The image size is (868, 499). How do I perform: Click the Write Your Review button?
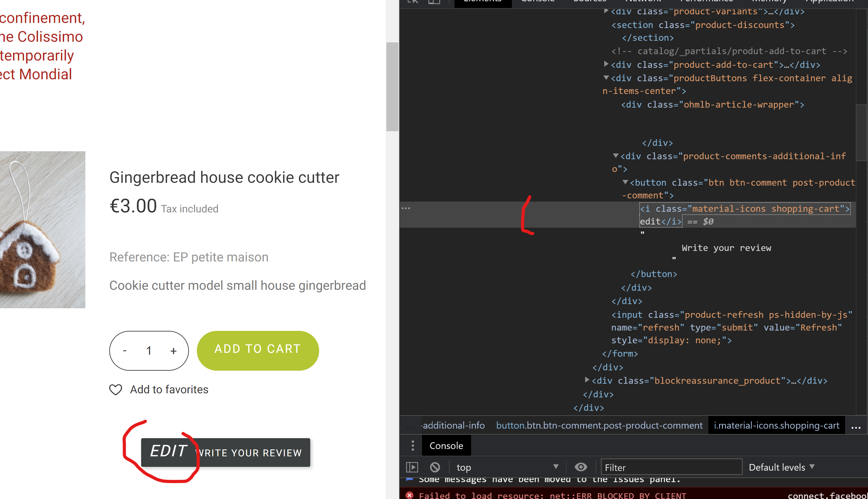(x=250, y=453)
